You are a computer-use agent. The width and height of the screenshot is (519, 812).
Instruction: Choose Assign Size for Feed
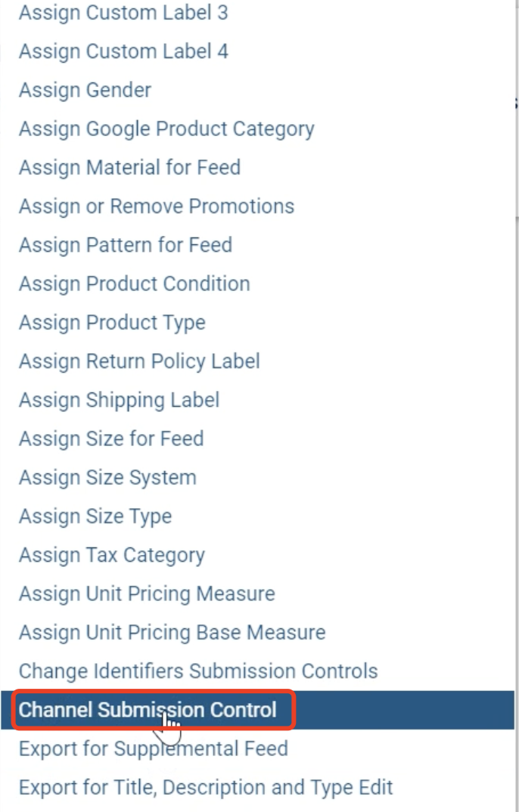click(111, 439)
